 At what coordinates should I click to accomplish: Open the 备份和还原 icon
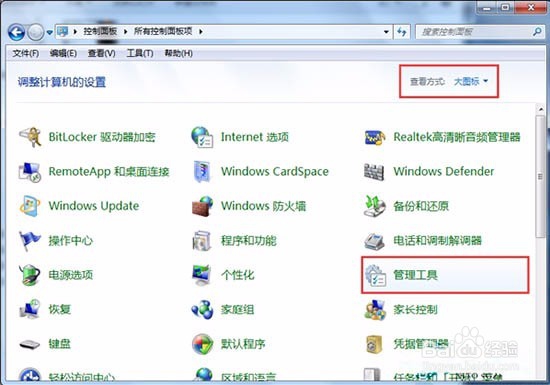(x=375, y=206)
